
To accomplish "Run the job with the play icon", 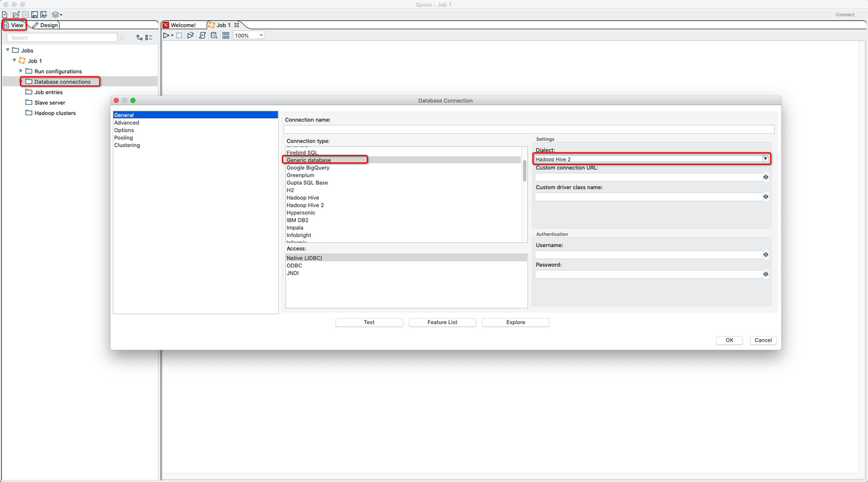I will (166, 36).
